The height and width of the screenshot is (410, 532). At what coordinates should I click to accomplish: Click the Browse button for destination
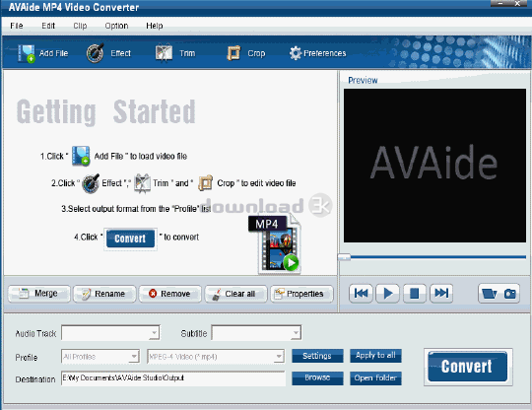point(317,377)
